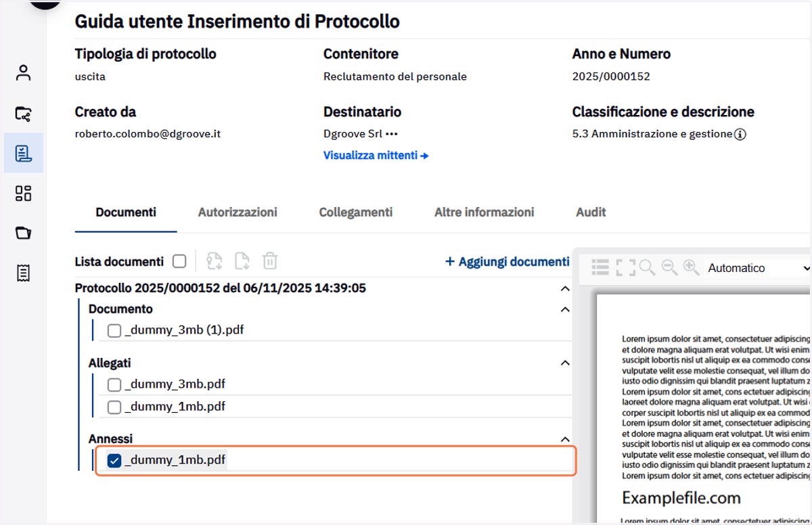
Task: Click the PDF viewer search magnifier icon
Action: click(647, 268)
